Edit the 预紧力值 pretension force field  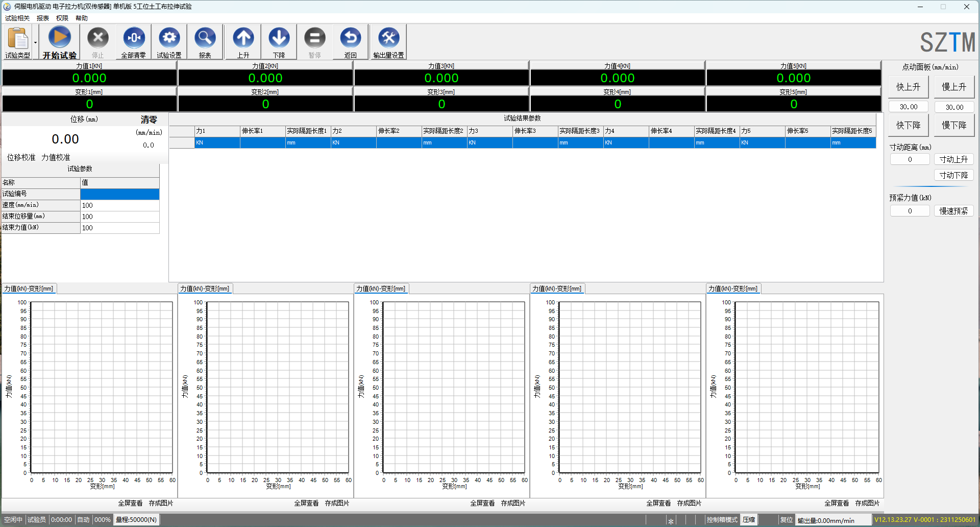pos(910,211)
